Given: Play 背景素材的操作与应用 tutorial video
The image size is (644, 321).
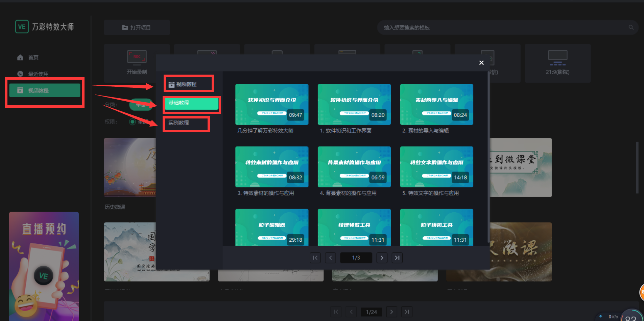Looking at the screenshot, I should point(354,167).
